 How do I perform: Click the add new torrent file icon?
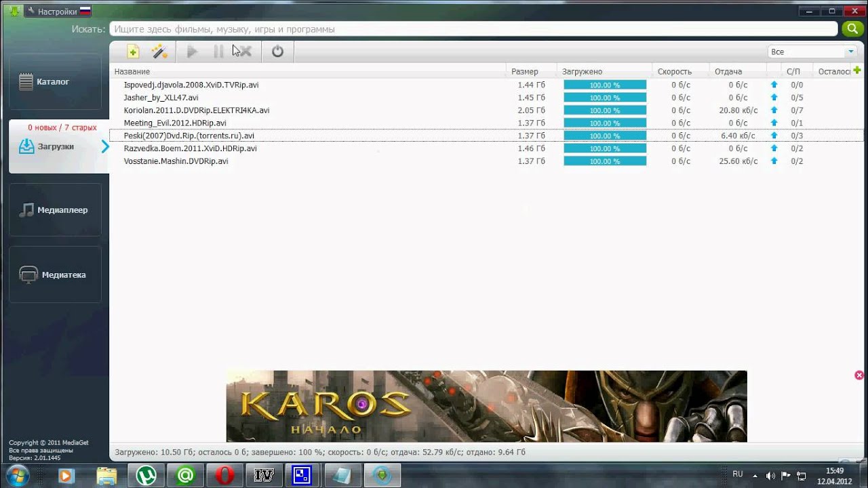133,52
